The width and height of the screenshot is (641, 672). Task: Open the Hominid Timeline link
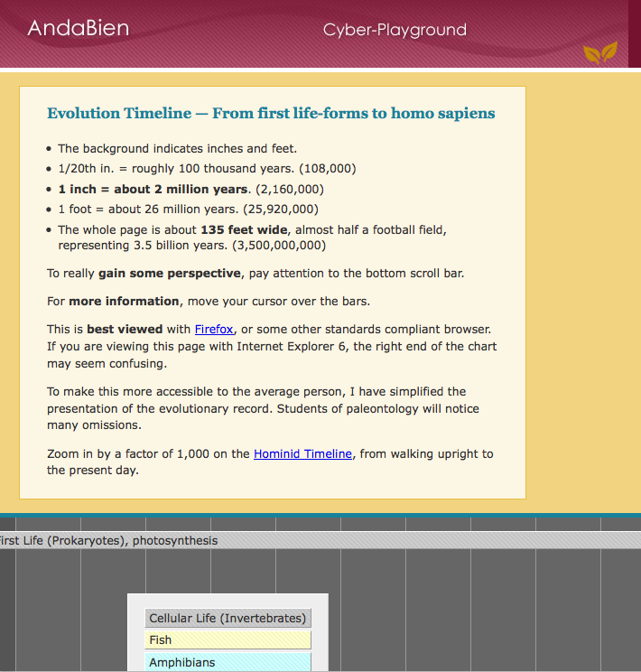pos(302,453)
